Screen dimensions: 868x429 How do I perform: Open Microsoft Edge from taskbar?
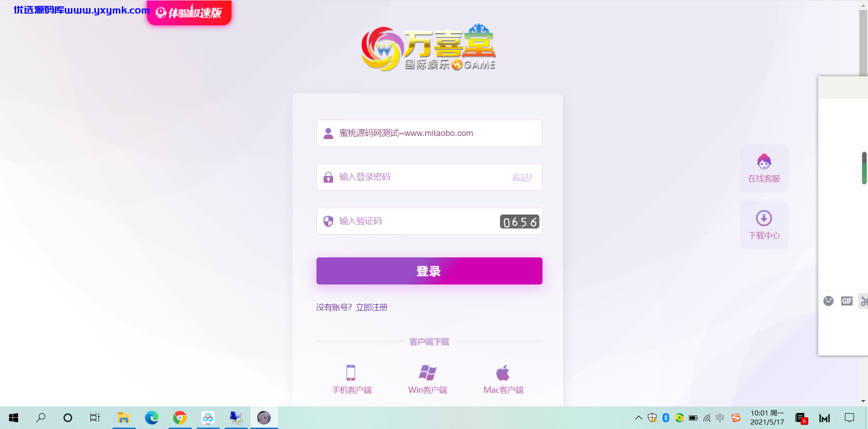[151, 418]
